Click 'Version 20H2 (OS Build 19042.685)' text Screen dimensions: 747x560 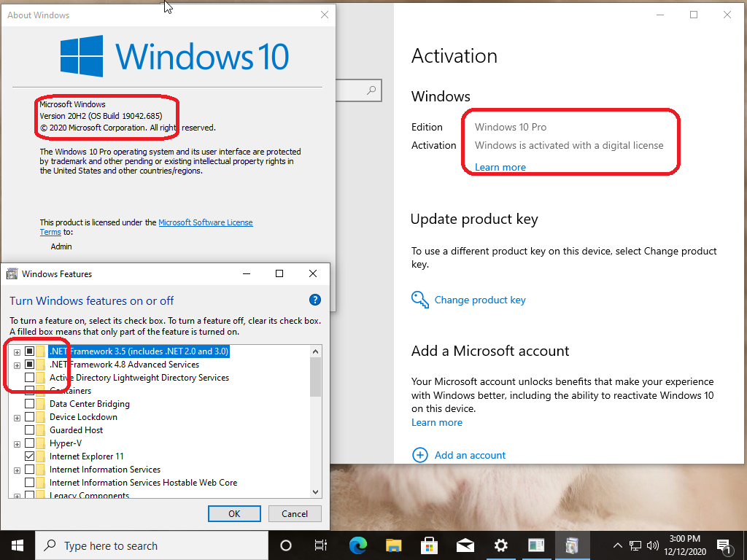tap(101, 116)
